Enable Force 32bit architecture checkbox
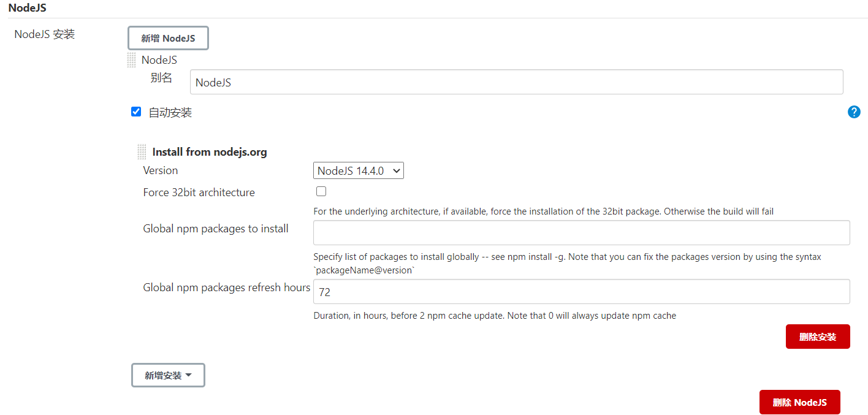Screen dimensions: 868x415 [x=321, y=191]
